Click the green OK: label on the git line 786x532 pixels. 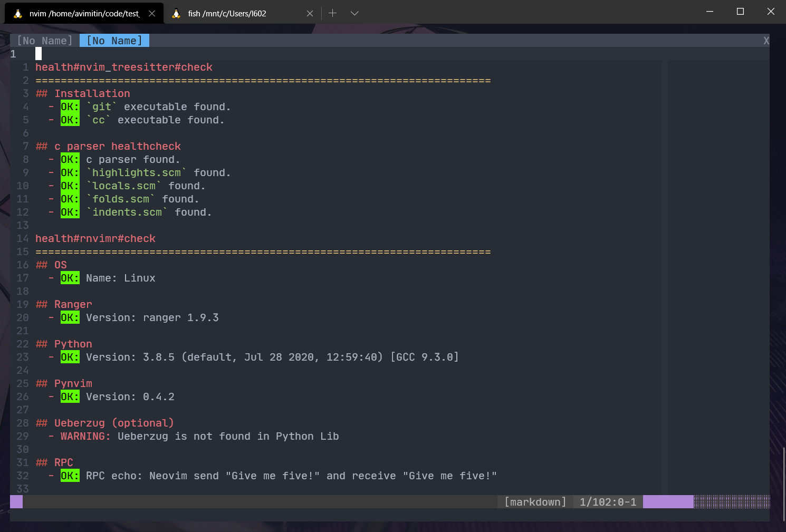pyautogui.click(x=69, y=107)
